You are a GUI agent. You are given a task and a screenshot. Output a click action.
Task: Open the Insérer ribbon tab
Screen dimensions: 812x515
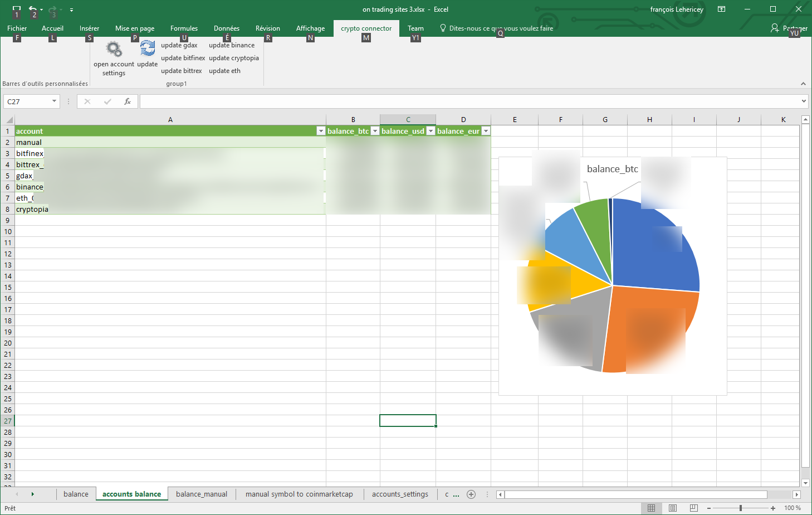(x=89, y=28)
